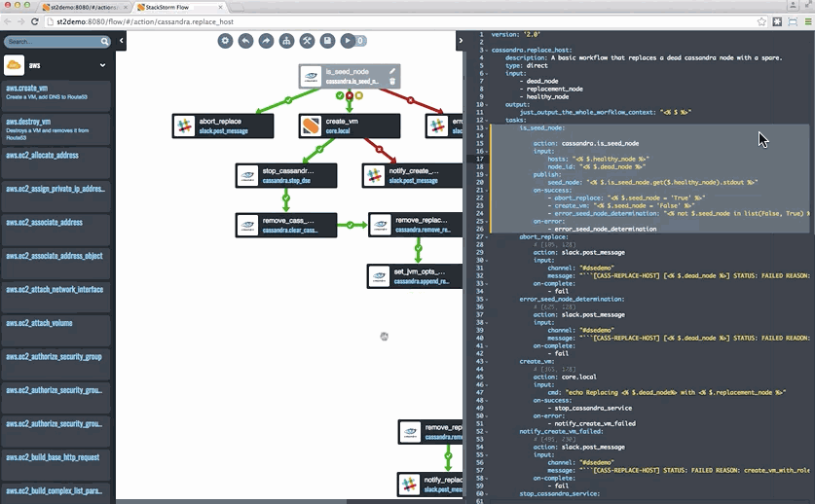Open workflow settings gear in toolbar

click(x=225, y=41)
